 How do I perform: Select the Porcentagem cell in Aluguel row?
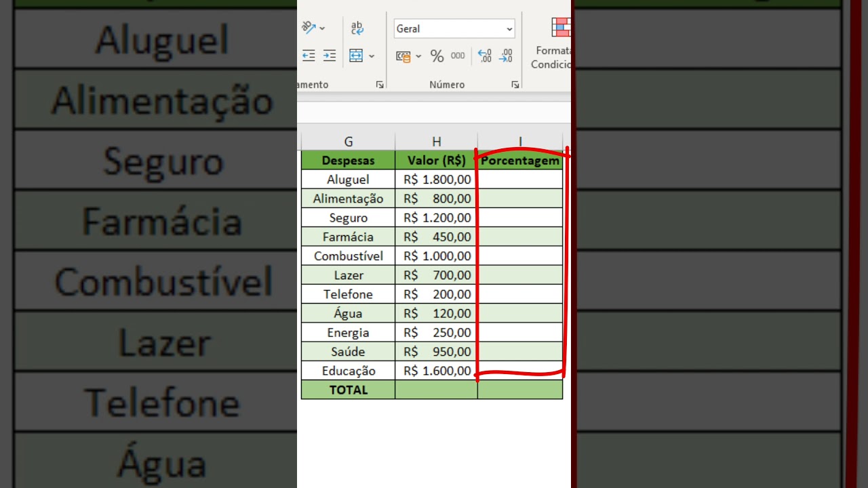click(520, 180)
